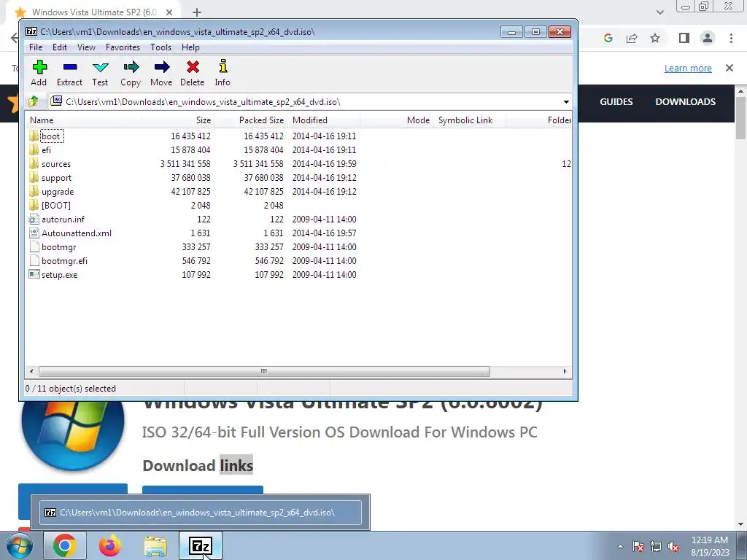Open Windows Explorer from the taskbar
Image resolution: width=747 pixels, height=560 pixels.
pos(156,546)
